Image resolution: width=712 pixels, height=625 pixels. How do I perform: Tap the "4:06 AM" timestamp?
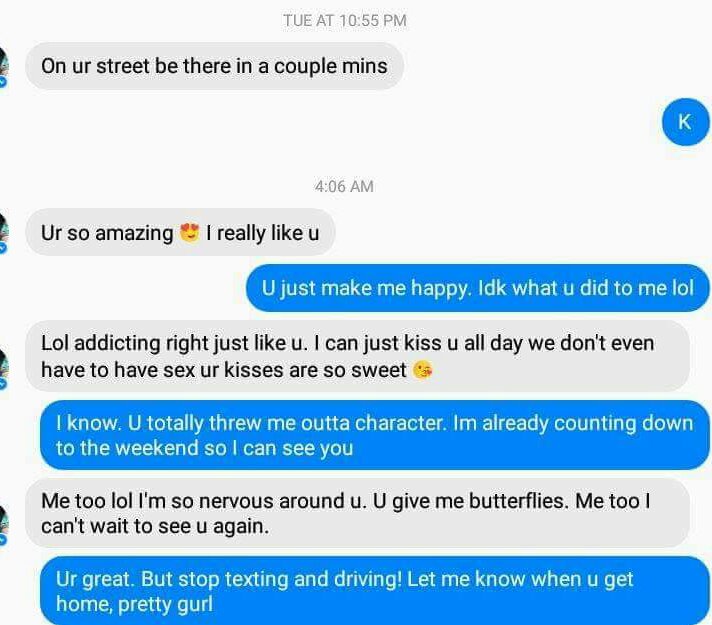click(344, 186)
